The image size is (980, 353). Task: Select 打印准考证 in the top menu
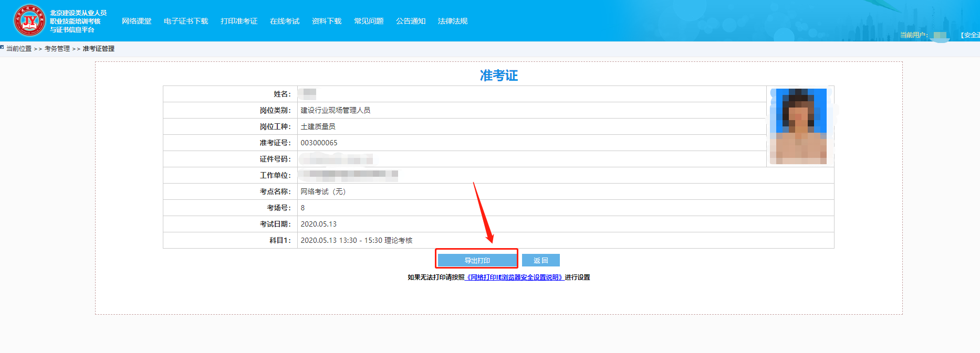click(239, 21)
